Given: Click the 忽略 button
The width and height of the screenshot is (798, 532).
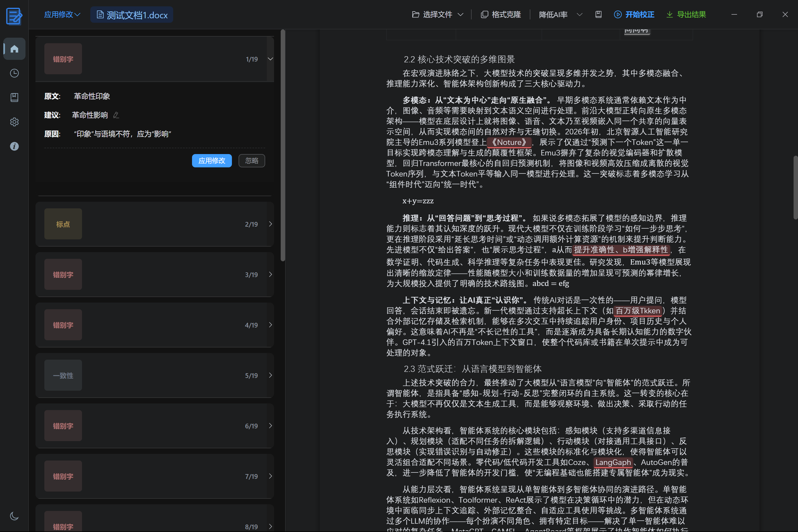Looking at the screenshot, I should coord(252,160).
